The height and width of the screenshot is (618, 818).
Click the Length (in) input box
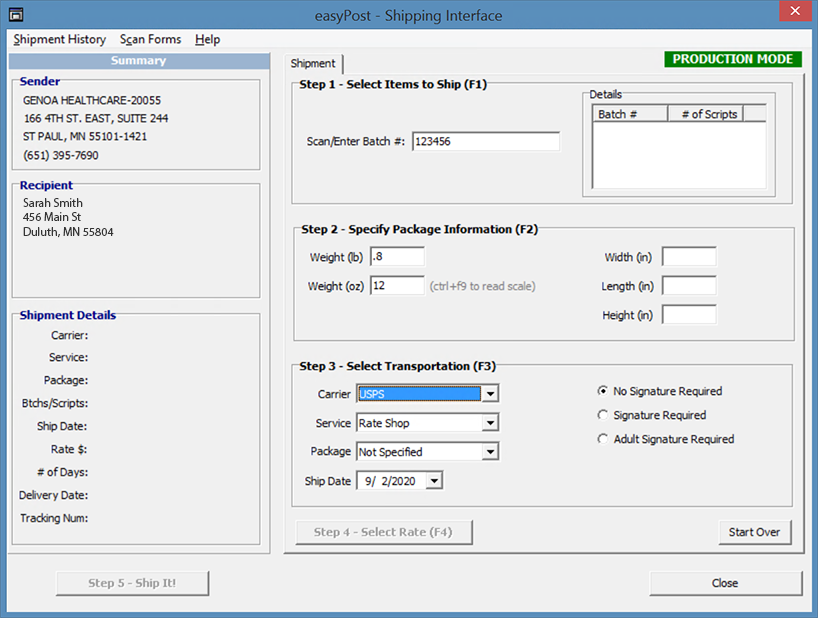[x=689, y=286]
